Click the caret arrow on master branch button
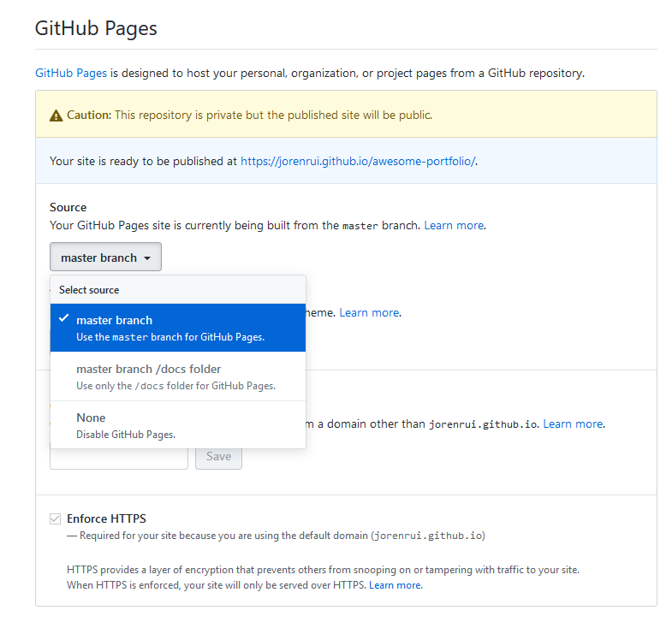 click(x=147, y=258)
